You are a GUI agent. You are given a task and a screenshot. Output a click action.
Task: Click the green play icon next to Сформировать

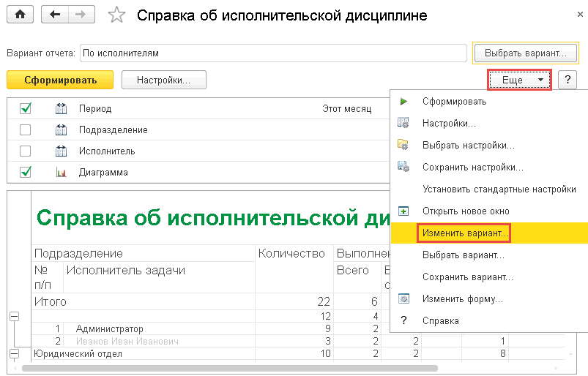point(403,102)
